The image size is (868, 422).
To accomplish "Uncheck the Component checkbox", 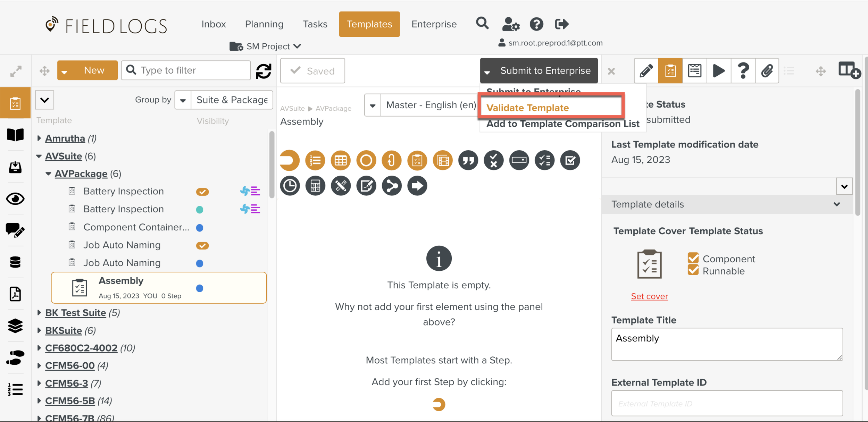I will (x=693, y=258).
